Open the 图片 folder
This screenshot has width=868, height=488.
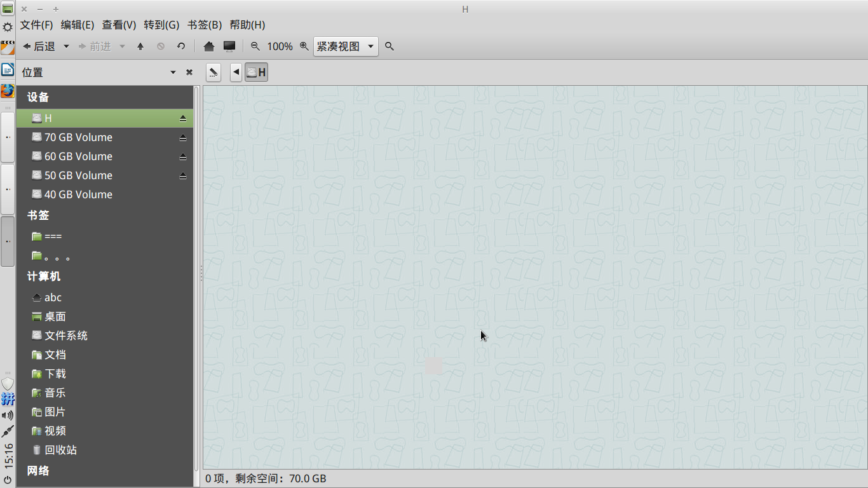(105, 412)
